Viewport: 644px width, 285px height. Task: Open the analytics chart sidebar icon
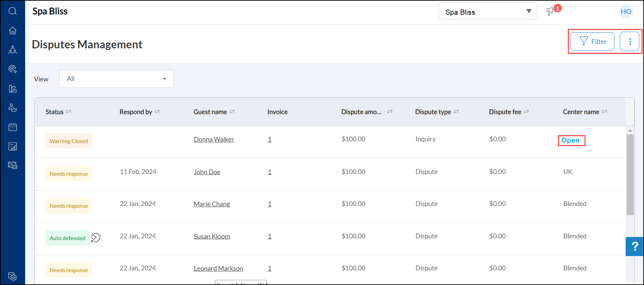pyautogui.click(x=13, y=89)
